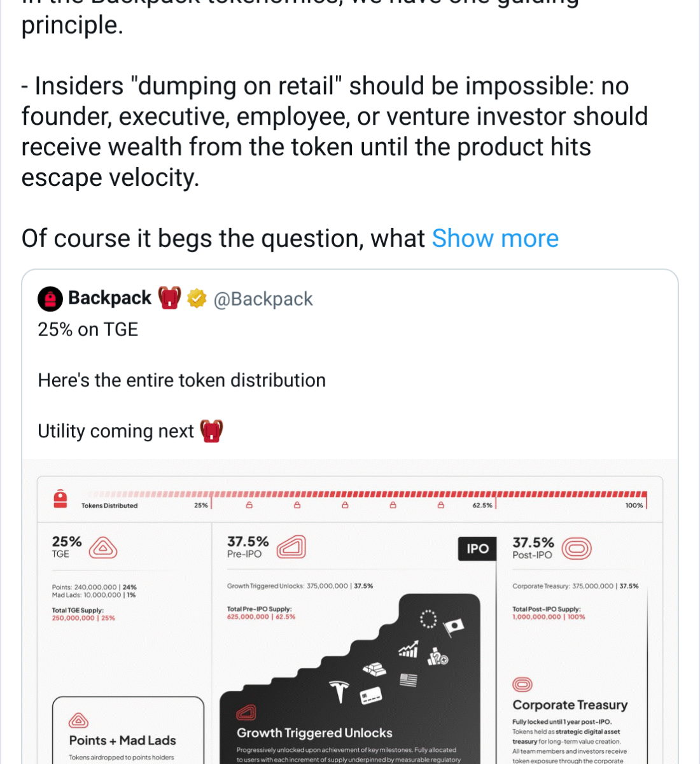Click the black IPO badge

477,549
